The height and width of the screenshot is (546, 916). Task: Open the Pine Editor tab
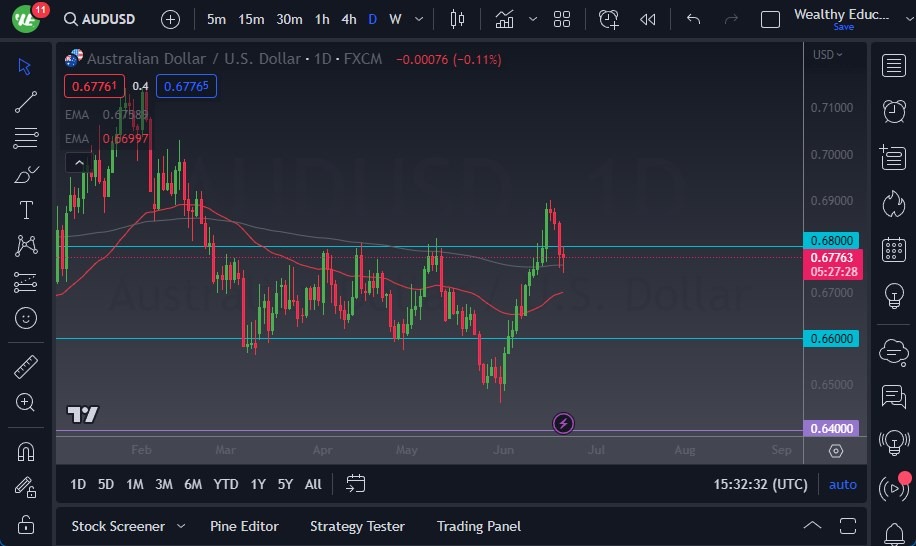(x=244, y=526)
